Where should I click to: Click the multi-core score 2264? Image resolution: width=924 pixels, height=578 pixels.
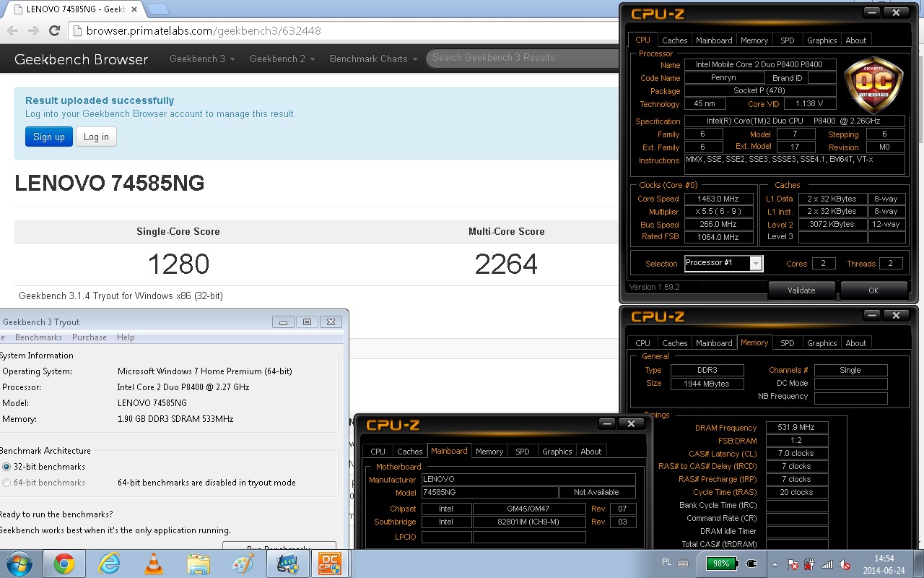[x=506, y=264]
